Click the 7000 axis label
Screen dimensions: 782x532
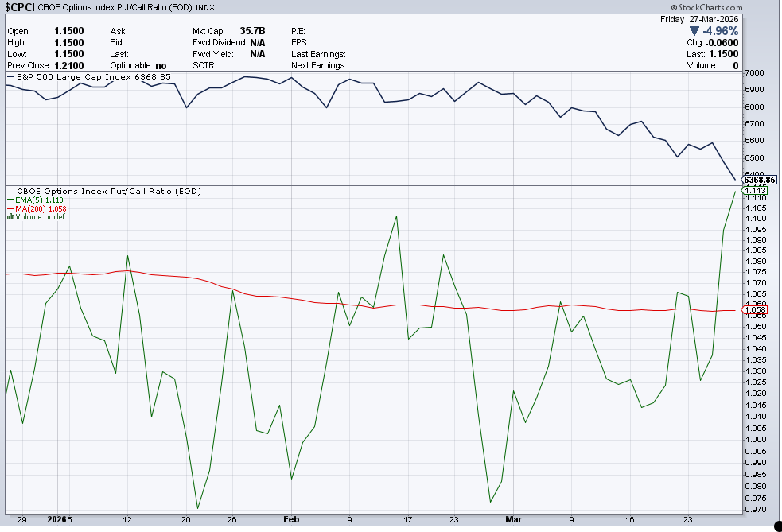tap(754, 73)
